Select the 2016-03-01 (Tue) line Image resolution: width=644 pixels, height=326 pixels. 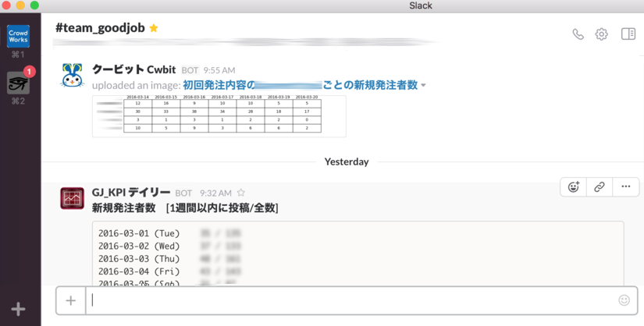coord(169,233)
